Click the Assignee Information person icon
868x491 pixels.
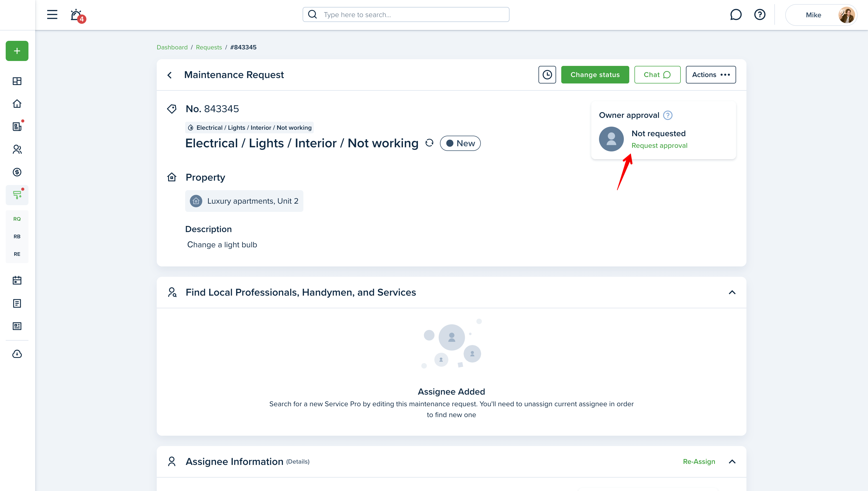pos(172,461)
